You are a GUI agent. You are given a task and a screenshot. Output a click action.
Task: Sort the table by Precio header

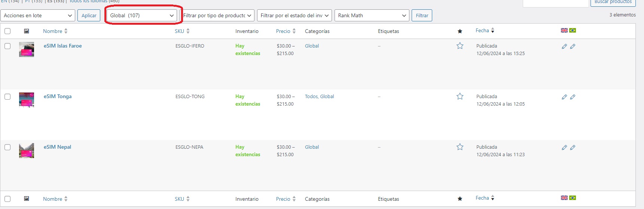click(x=283, y=31)
